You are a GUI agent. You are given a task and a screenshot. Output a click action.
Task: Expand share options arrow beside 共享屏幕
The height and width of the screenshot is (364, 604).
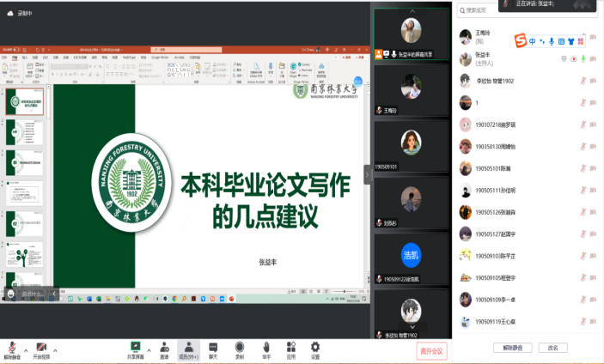[x=148, y=350]
